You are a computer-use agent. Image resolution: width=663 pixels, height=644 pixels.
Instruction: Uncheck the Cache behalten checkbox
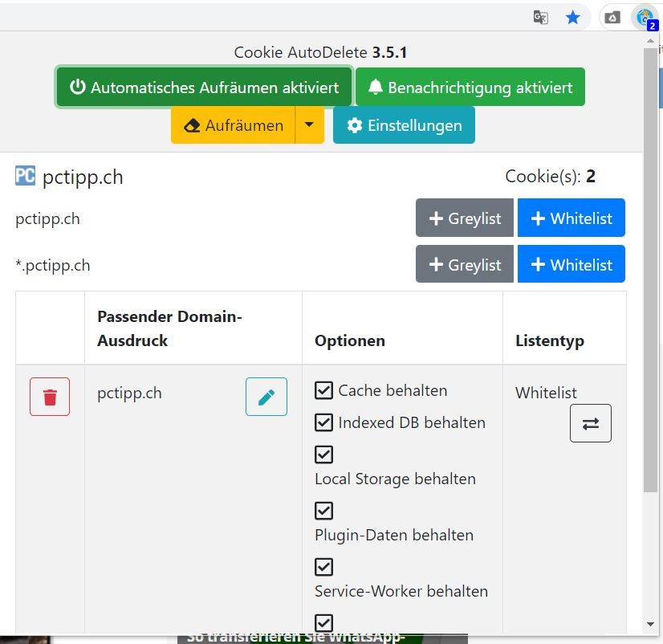tap(323, 390)
